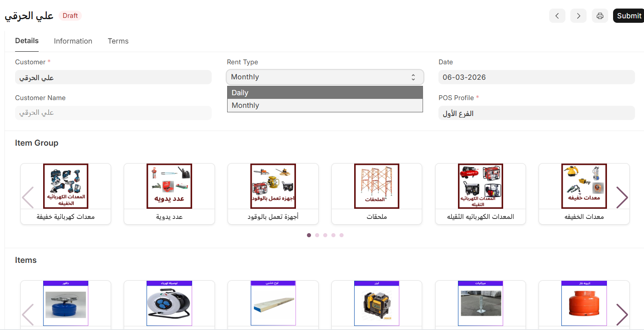Viewport: 644px width, 330px height.
Task: Go to the previous document arrow
Action: point(557,16)
